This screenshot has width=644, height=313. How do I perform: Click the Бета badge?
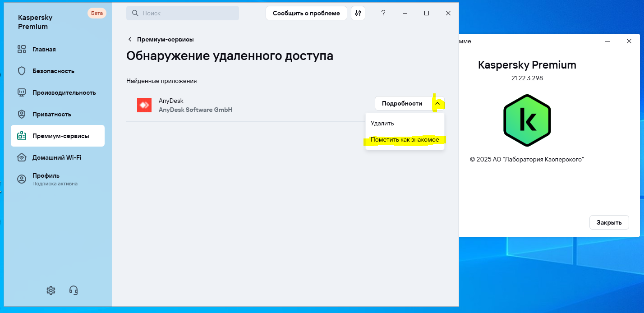pyautogui.click(x=97, y=13)
